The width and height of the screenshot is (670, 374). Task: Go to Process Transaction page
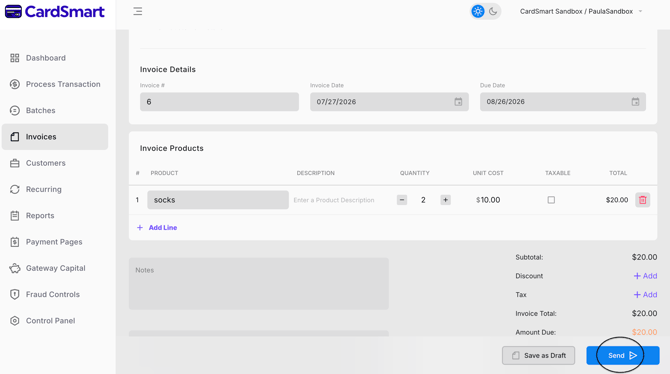pyautogui.click(x=63, y=84)
